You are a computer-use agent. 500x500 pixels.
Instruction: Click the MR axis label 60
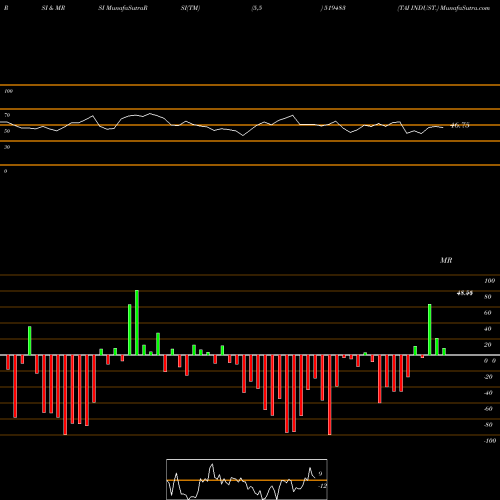tap(488, 313)
